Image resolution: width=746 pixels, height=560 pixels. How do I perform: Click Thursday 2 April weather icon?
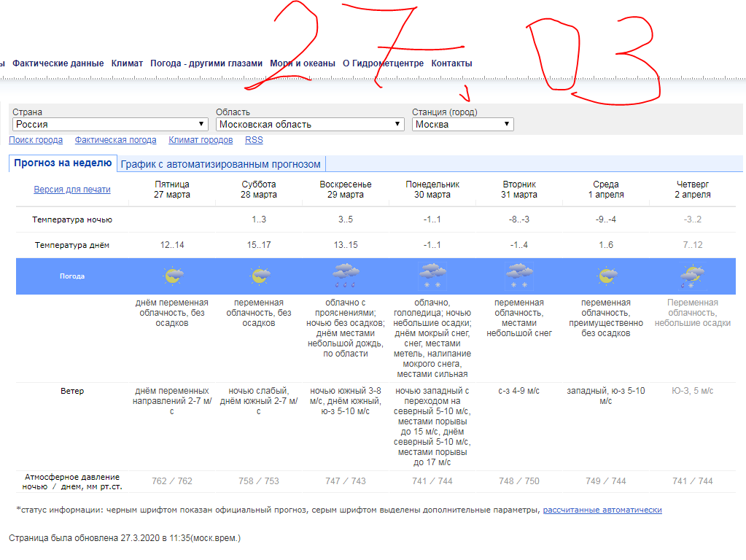coord(692,276)
